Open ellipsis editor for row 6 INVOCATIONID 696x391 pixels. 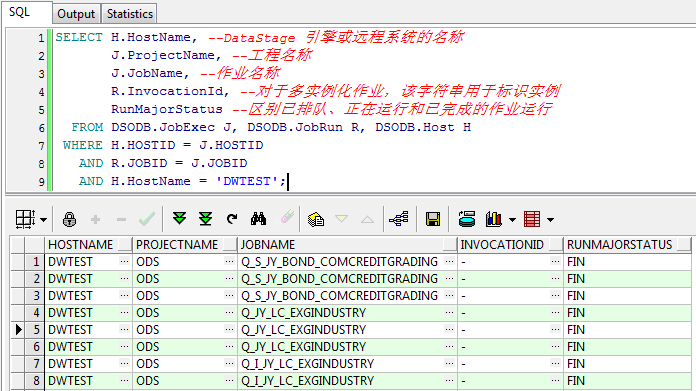tap(555, 346)
